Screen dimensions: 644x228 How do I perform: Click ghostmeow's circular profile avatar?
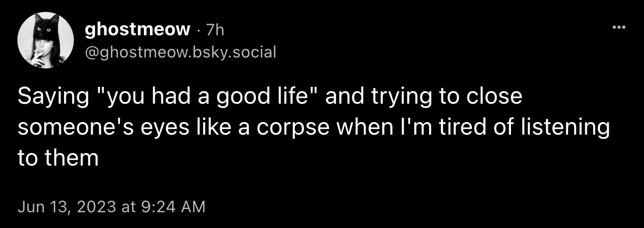(46, 40)
